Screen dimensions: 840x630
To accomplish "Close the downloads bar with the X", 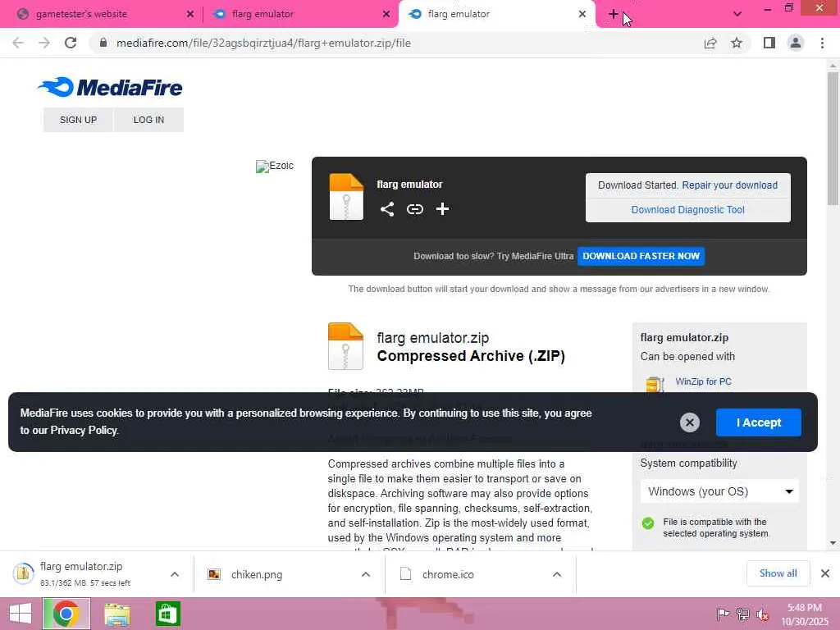I will 825,573.
